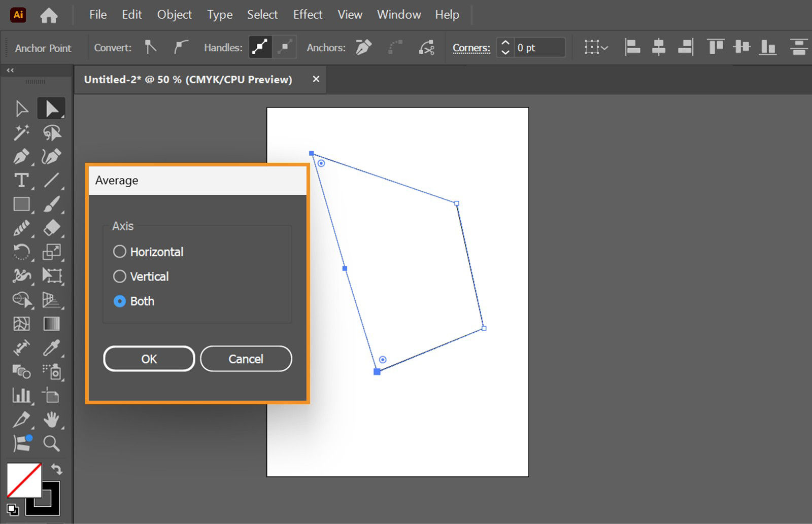This screenshot has width=812, height=524.
Task: Click inside the Corners pt input field
Action: click(x=540, y=47)
